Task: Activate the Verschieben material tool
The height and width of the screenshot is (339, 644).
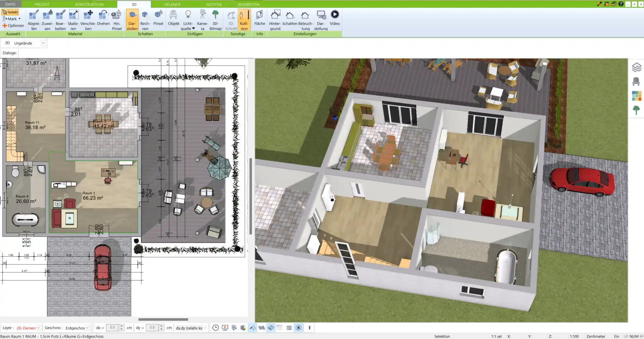Action: (x=88, y=20)
